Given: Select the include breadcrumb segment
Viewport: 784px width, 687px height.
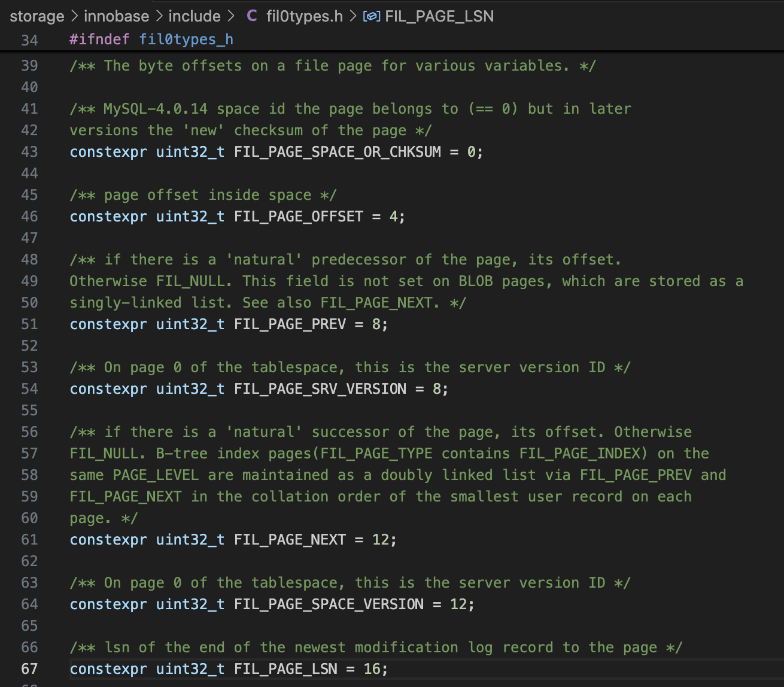Looking at the screenshot, I should tap(195, 16).
